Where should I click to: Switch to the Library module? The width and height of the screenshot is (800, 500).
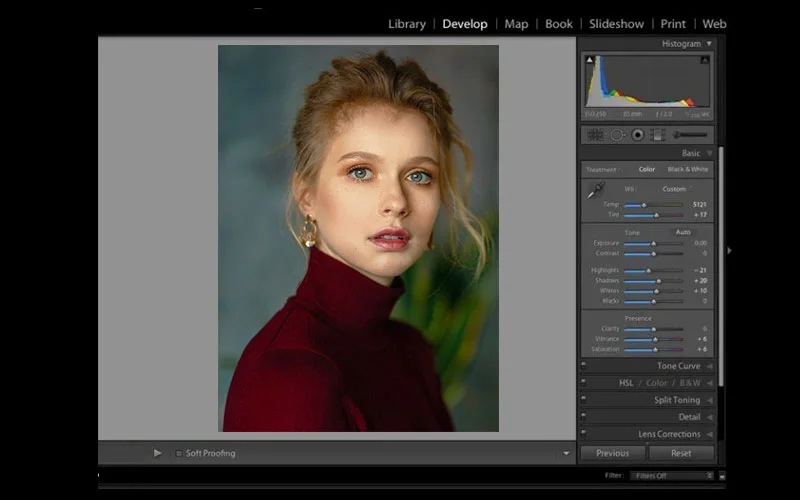(406, 24)
